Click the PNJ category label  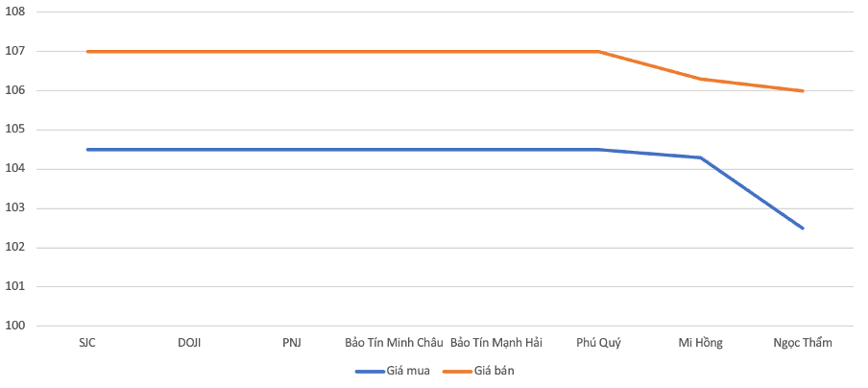292,343
